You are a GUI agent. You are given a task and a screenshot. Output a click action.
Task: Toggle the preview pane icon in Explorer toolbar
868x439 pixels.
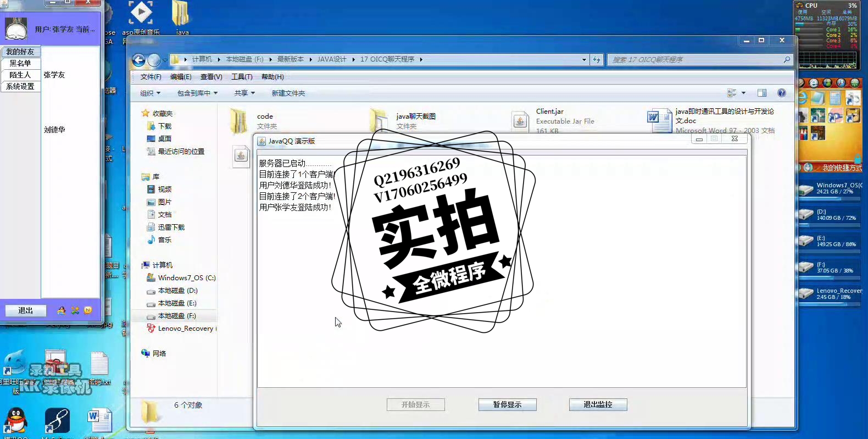[762, 93]
